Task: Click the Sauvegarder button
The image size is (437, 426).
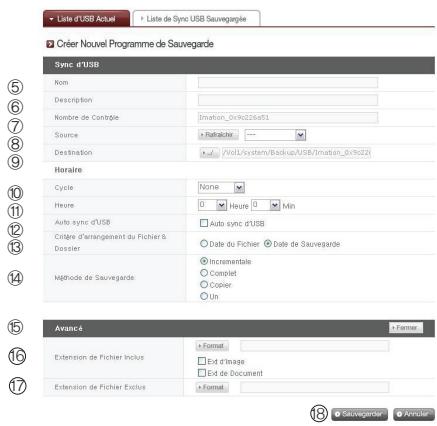Action: click(x=359, y=414)
